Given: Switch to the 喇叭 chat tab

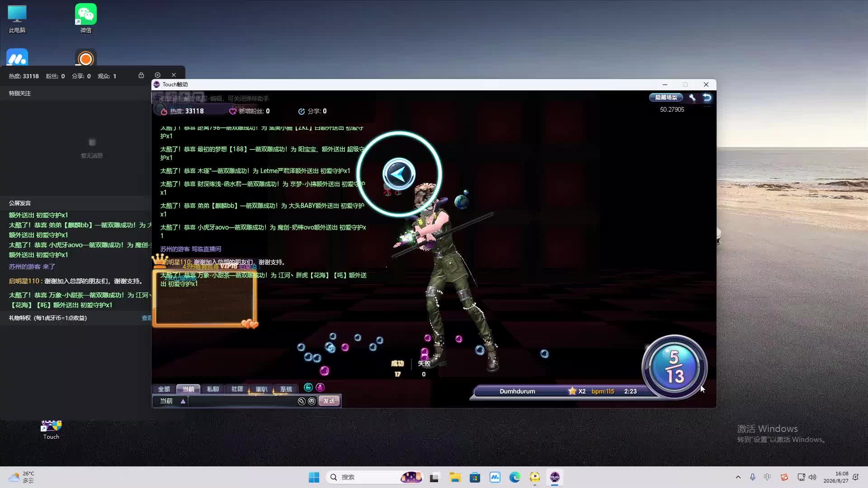Looking at the screenshot, I should (x=261, y=389).
